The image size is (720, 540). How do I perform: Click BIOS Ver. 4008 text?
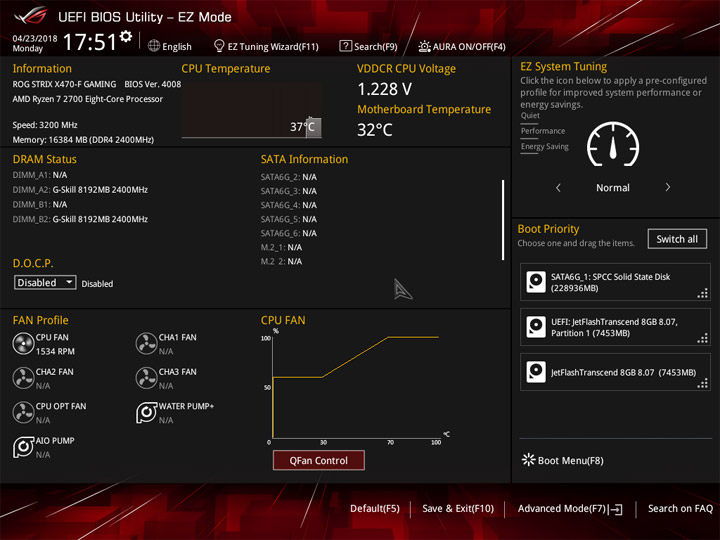coord(152,84)
